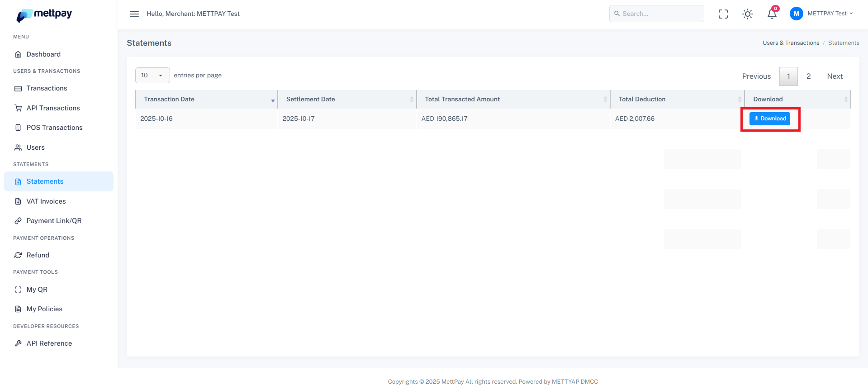Viewport: 868px width, 390px height.
Task: Select AED 2,007.66 deduction cell
Action: coord(678,119)
